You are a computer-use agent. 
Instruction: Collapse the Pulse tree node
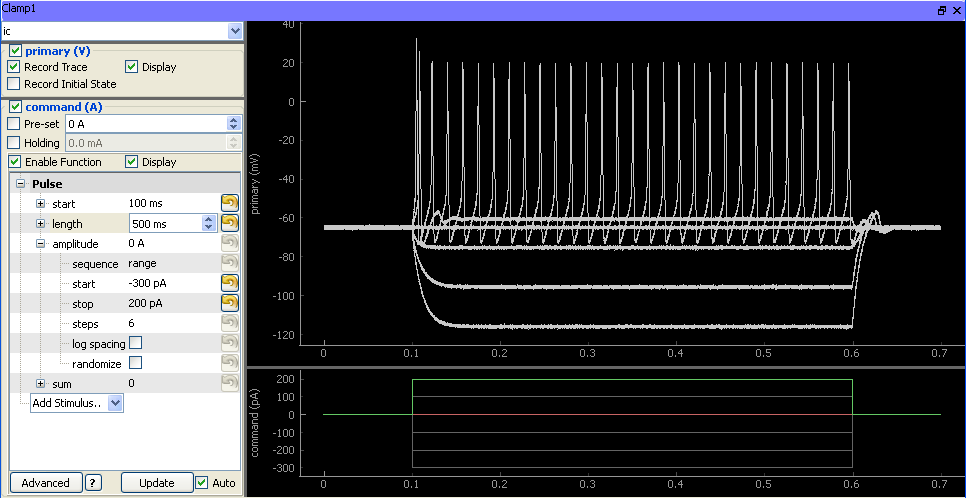(20, 184)
